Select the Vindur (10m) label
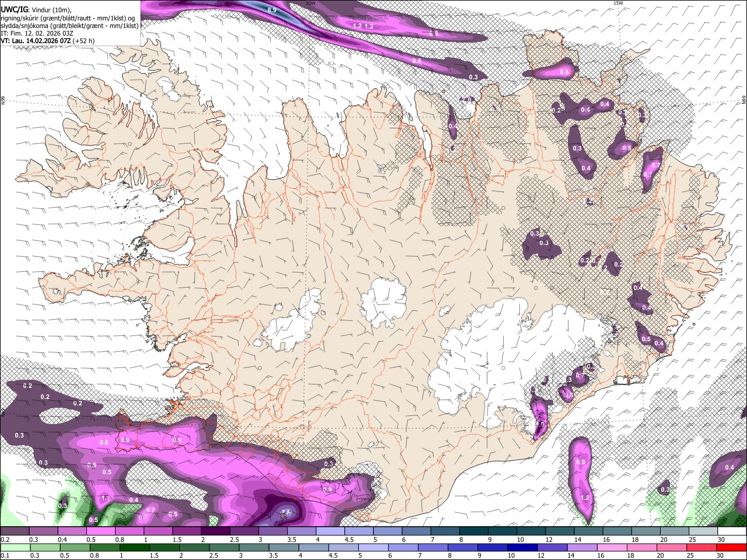 51,10
